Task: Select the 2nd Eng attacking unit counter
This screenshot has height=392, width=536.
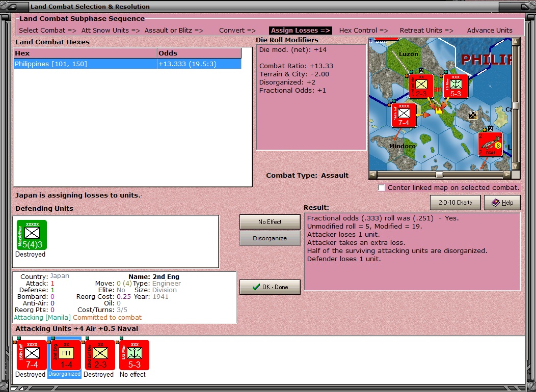Action: pos(66,355)
